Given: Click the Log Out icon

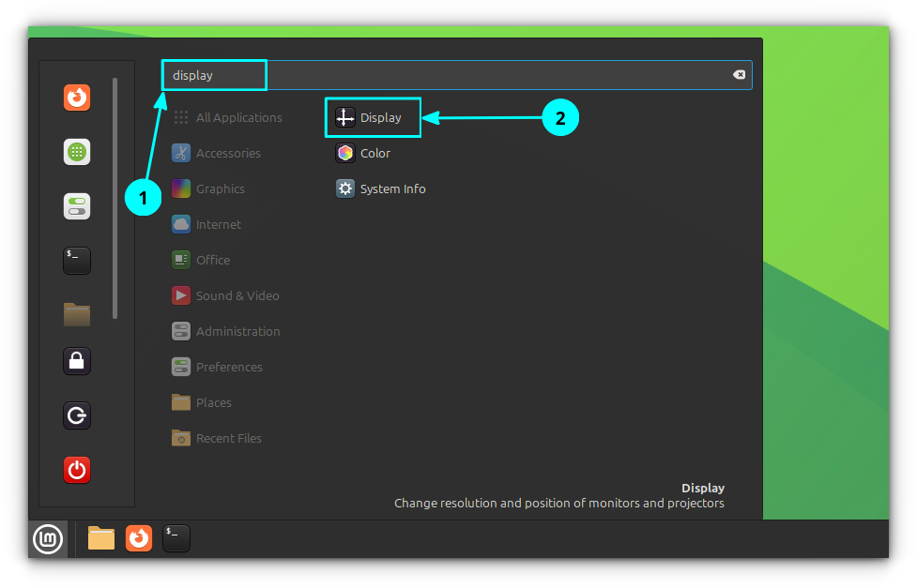Looking at the screenshot, I should (77, 415).
